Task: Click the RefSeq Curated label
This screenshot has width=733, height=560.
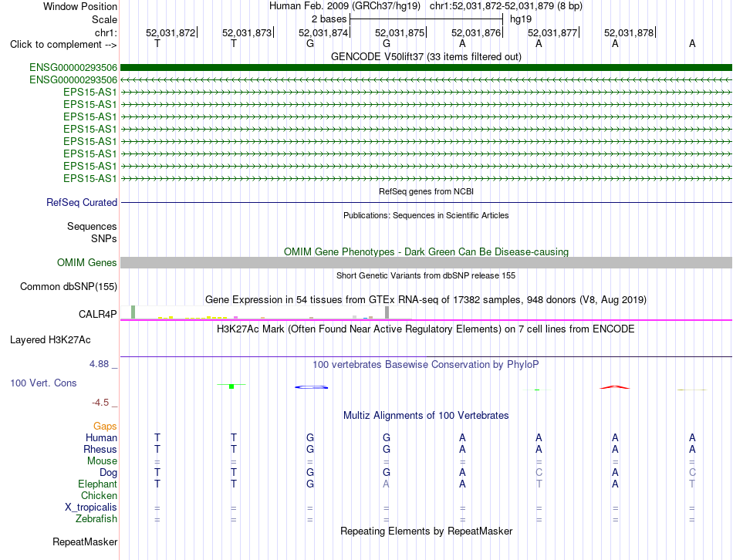Action: (x=82, y=202)
